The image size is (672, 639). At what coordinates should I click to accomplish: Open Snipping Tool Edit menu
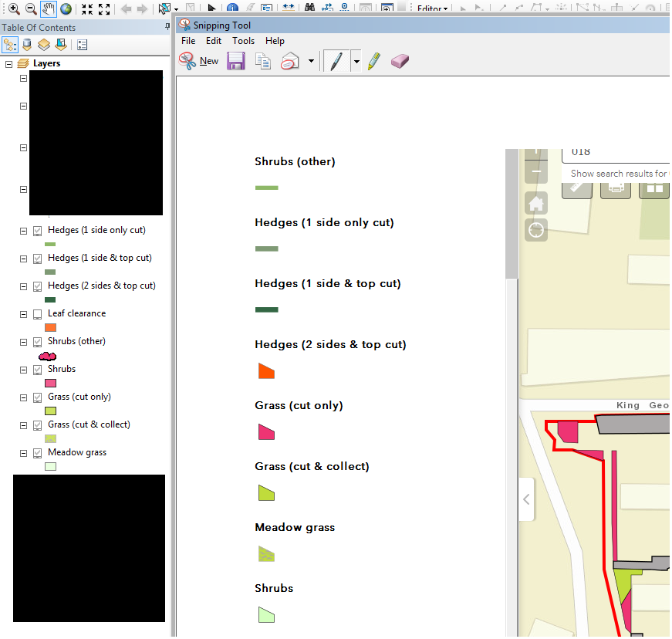coord(214,41)
